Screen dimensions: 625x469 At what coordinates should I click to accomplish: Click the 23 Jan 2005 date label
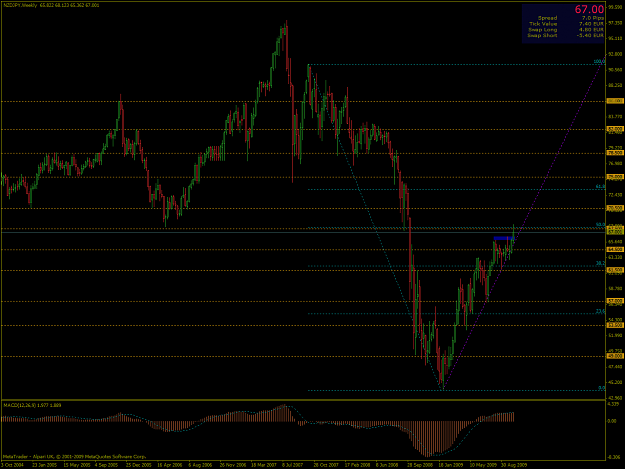(44, 465)
